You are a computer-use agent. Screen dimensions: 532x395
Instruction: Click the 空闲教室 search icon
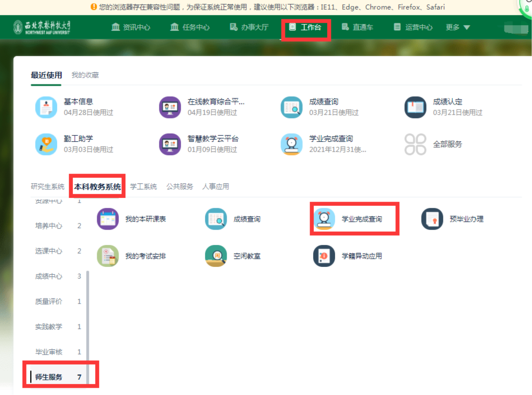pyautogui.click(x=216, y=256)
